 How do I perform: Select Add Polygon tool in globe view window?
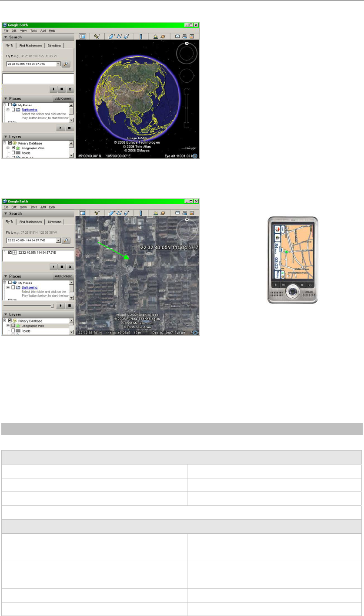tap(112, 37)
